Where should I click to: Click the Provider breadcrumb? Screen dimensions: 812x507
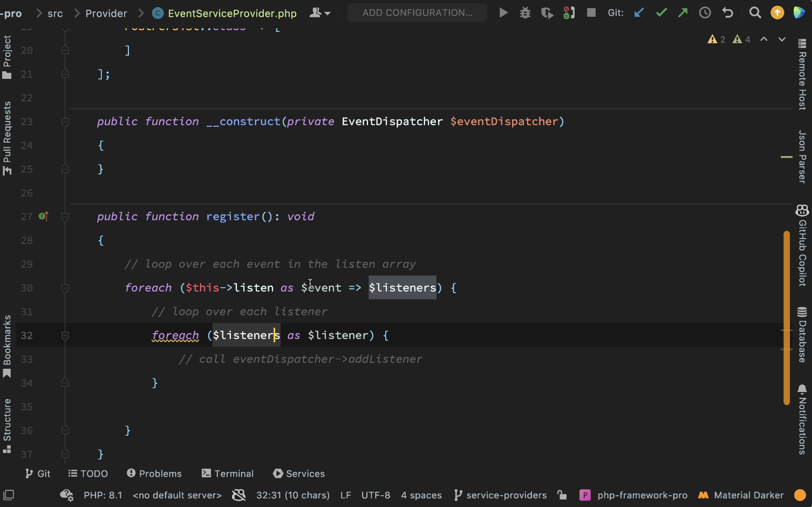point(106,13)
